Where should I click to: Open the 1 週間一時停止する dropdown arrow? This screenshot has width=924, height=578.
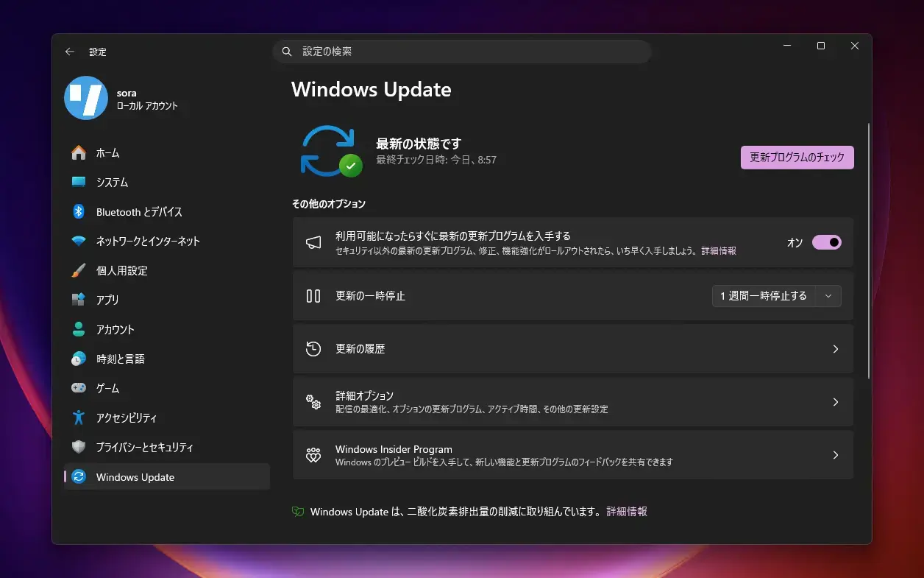coord(828,296)
